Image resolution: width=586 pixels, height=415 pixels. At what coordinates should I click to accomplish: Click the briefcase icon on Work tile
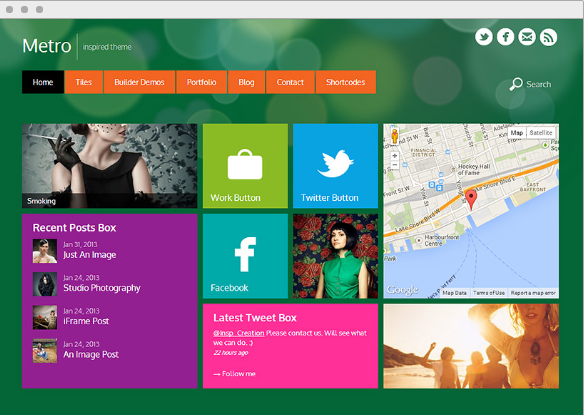(245, 165)
